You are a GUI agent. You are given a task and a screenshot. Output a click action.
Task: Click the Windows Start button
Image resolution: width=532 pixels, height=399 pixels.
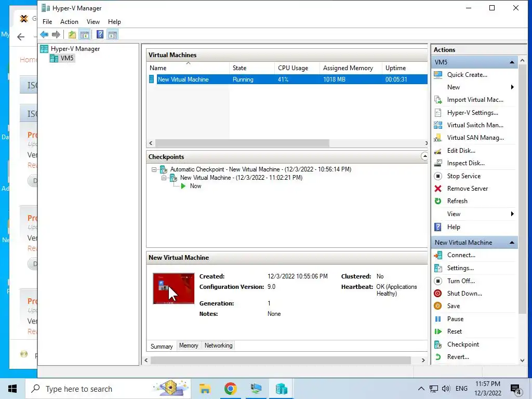pos(12,389)
